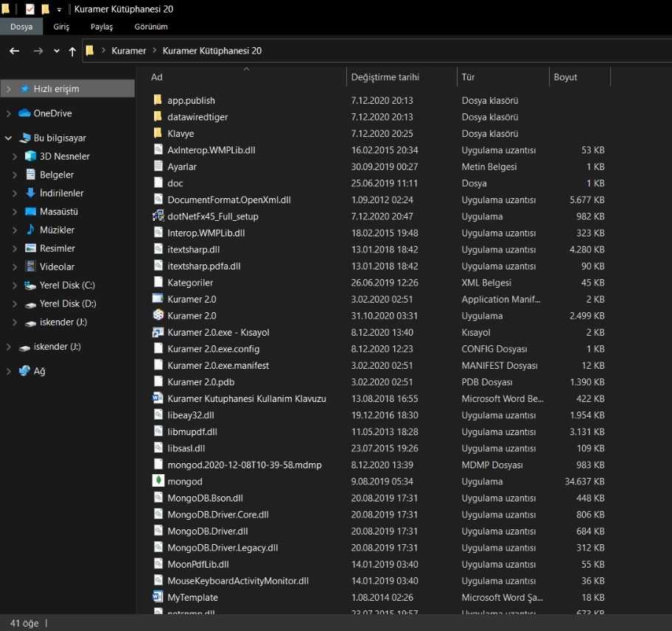Click the OneDrive cloud icon

25,113
